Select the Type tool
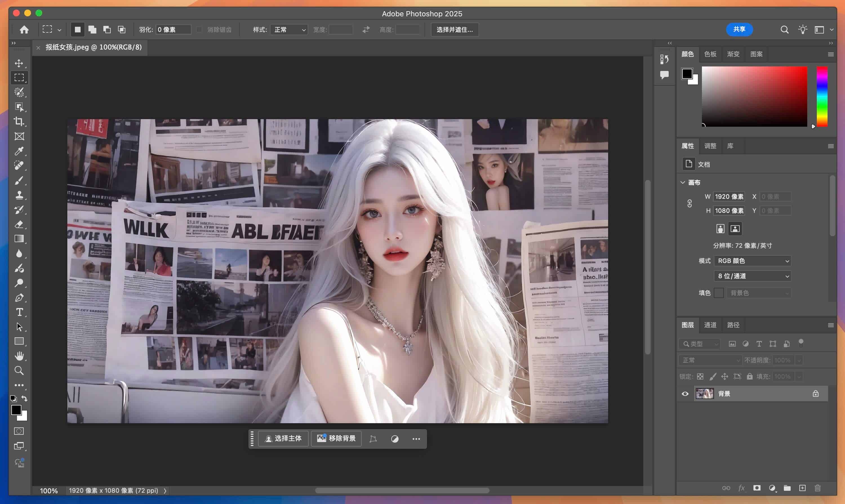Screen dimensions: 845x504 [x=19, y=312]
